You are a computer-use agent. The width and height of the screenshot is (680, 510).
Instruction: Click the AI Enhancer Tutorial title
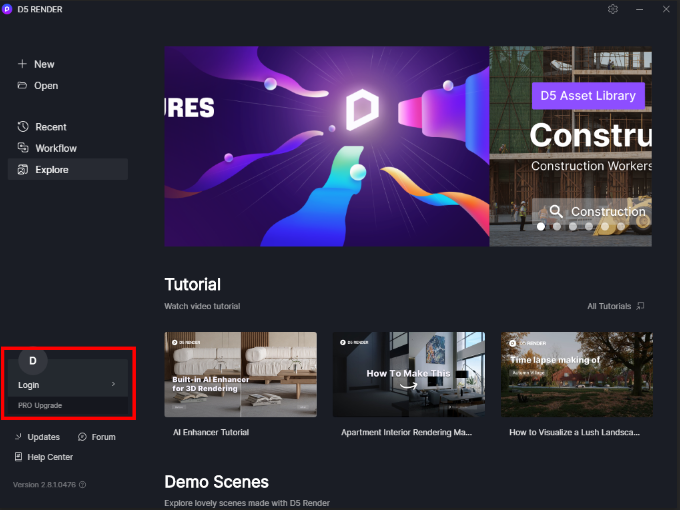click(211, 432)
